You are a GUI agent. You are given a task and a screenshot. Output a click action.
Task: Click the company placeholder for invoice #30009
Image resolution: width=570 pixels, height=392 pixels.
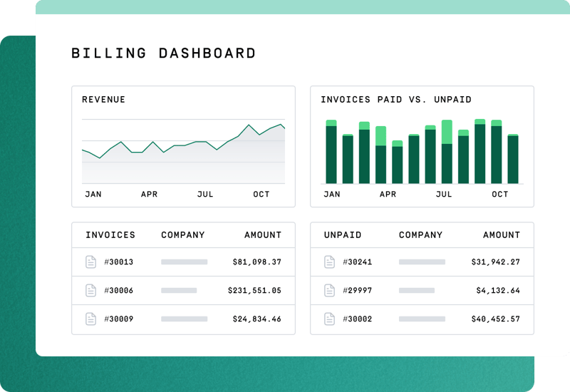pyautogui.click(x=185, y=319)
